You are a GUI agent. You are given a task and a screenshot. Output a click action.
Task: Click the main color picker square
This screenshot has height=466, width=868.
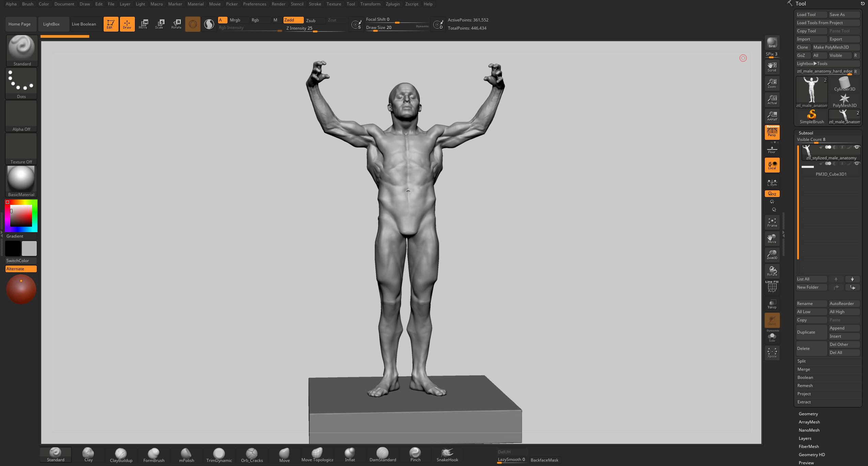21,216
